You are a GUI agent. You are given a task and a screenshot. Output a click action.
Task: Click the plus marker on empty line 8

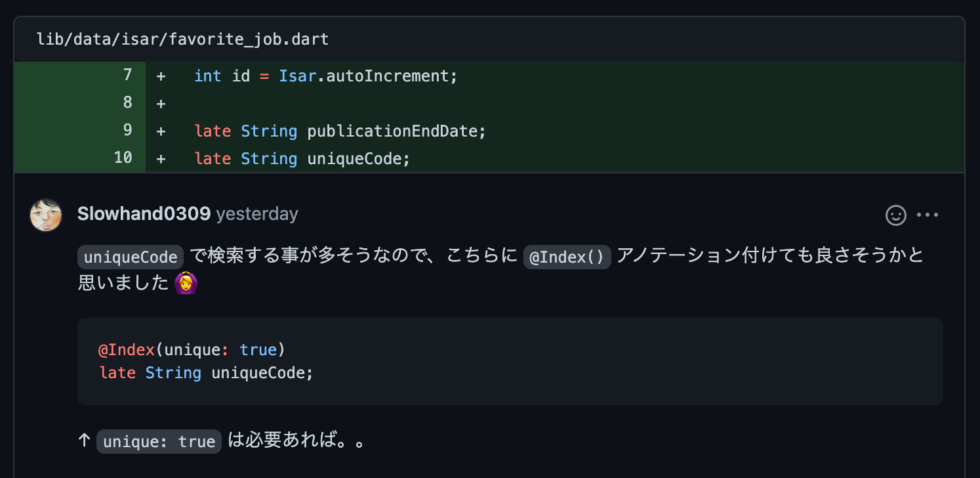[161, 104]
